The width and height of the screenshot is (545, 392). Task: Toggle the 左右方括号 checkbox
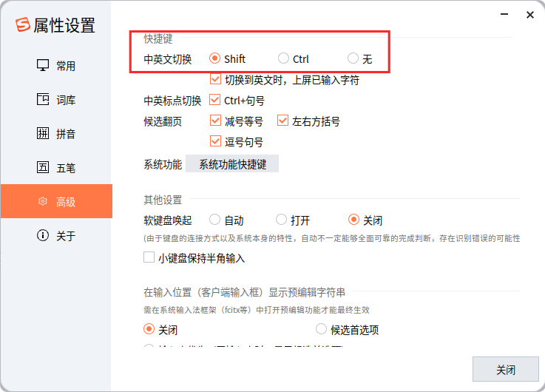point(282,121)
